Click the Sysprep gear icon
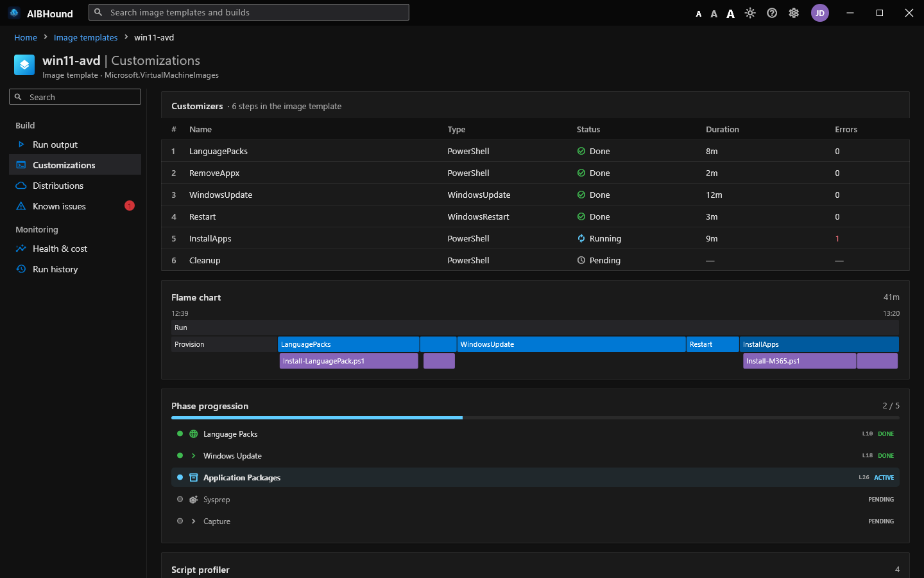The image size is (924, 578). click(193, 500)
